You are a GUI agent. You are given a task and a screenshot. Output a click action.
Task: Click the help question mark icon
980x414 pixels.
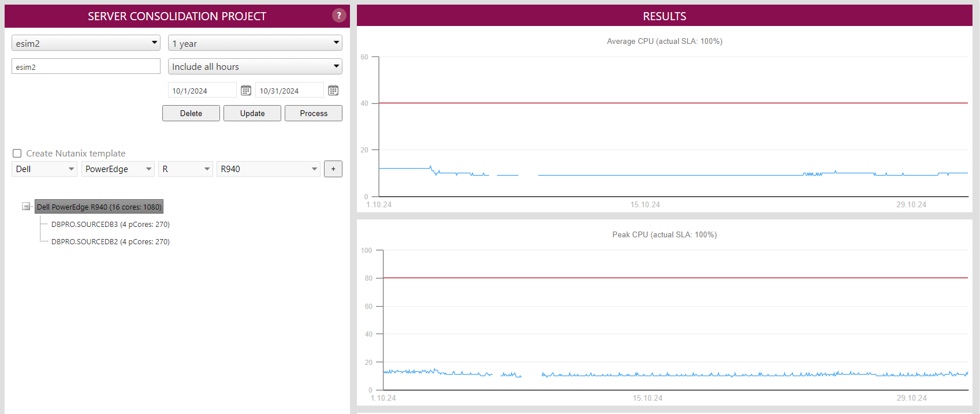pos(339,16)
